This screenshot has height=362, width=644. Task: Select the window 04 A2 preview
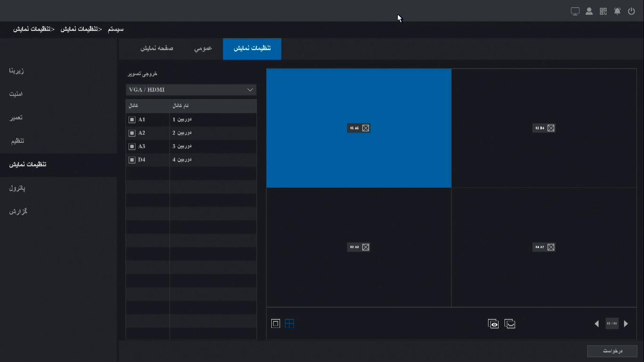point(544,247)
